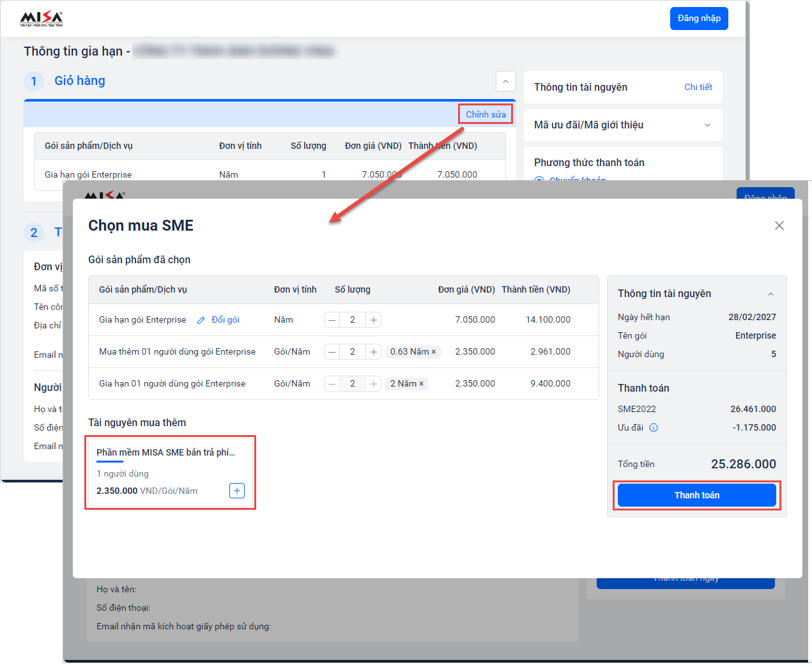Expand Mã ưu đãi/Mã giới thiệu dropdown
The height and width of the screenshot is (667, 812).
707,125
